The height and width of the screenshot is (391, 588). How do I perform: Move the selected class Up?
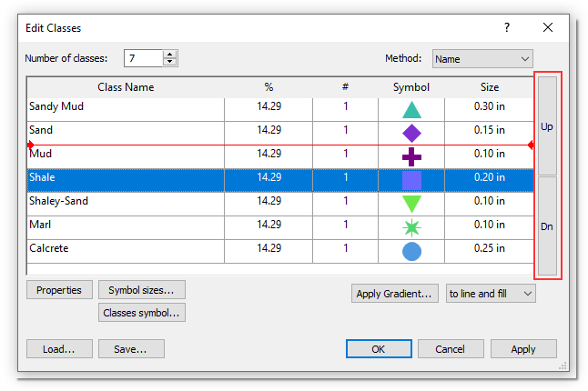[x=547, y=126]
